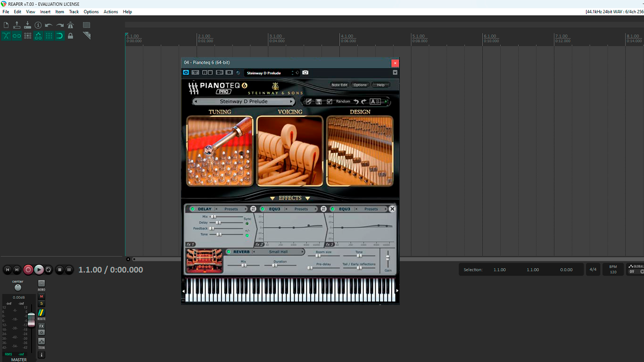Open the Insert menu
The height and width of the screenshot is (362, 644).
pyautogui.click(x=45, y=12)
